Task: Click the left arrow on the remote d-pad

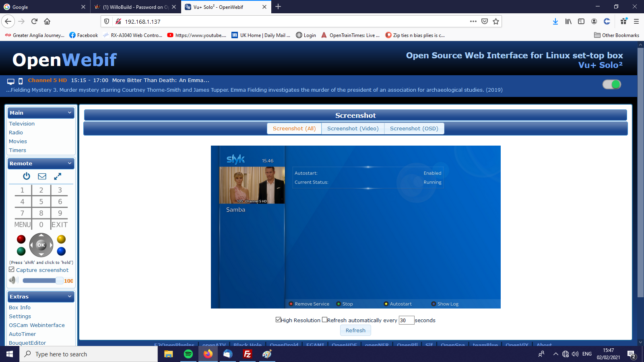Action: tap(32, 245)
